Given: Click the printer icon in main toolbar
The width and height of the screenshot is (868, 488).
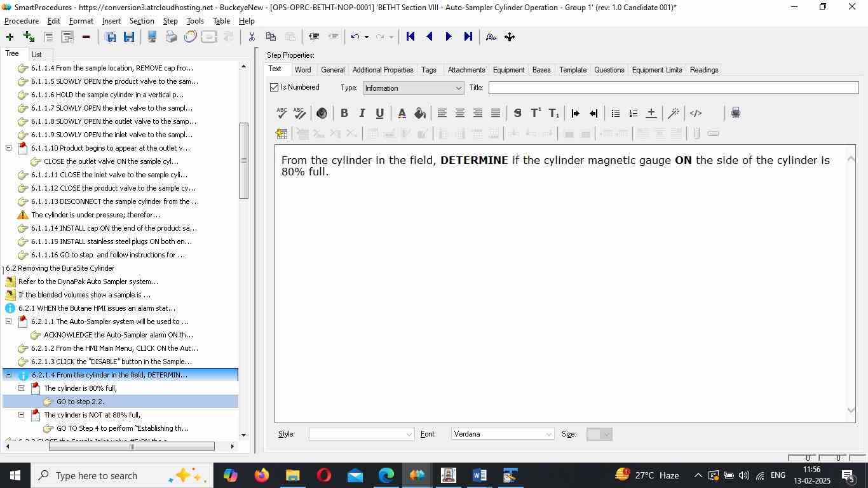Looking at the screenshot, I should [171, 37].
